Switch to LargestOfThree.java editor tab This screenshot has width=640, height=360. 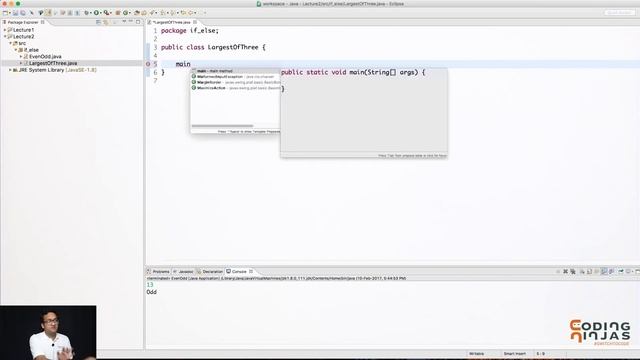(x=171, y=22)
